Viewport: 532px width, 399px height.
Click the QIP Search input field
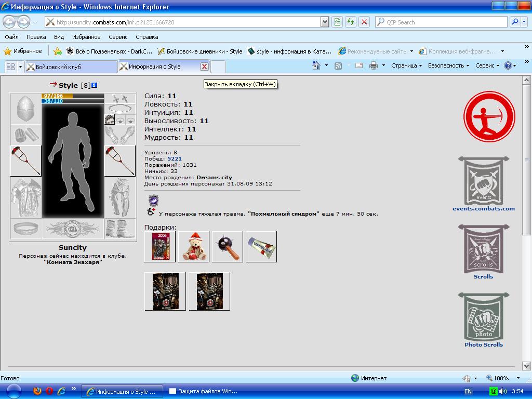[446, 22]
